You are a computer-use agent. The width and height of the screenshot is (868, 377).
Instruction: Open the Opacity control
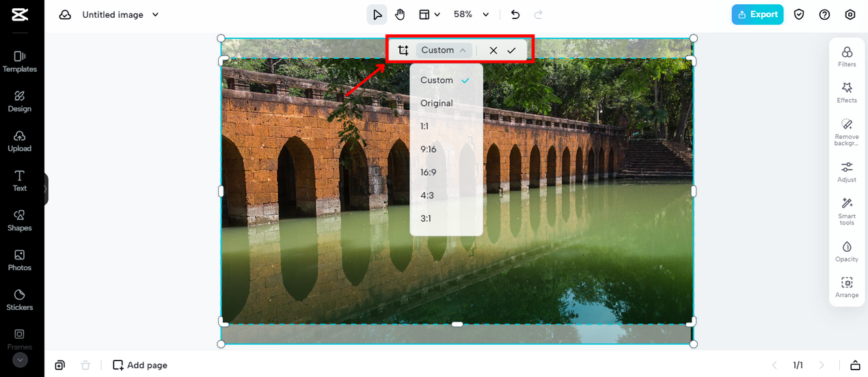point(847,251)
